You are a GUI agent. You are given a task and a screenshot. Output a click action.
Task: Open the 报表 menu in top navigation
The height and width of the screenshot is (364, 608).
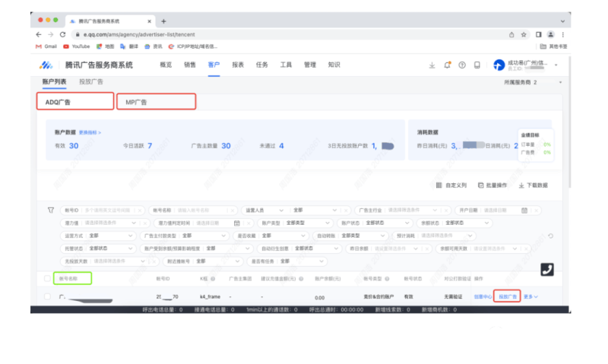238,65
